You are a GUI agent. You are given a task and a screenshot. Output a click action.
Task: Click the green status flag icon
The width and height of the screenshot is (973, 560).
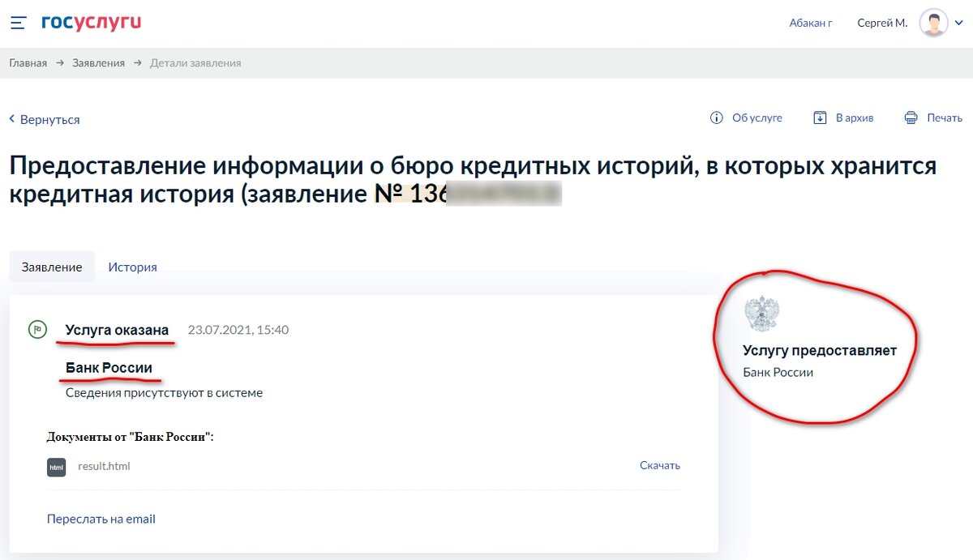(x=37, y=330)
